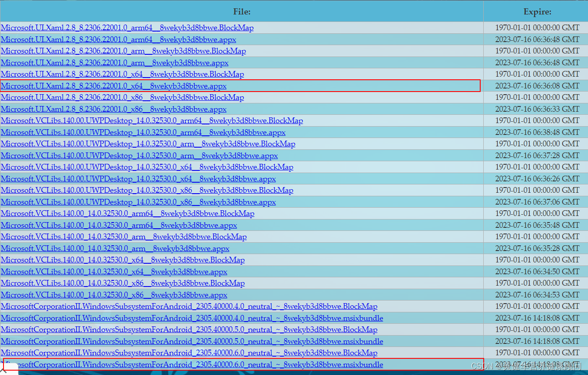Open Microsoft.UI.Xaml.2.8 arm__ BlockMap link
588x375 pixels.
pyautogui.click(x=124, y=51)
